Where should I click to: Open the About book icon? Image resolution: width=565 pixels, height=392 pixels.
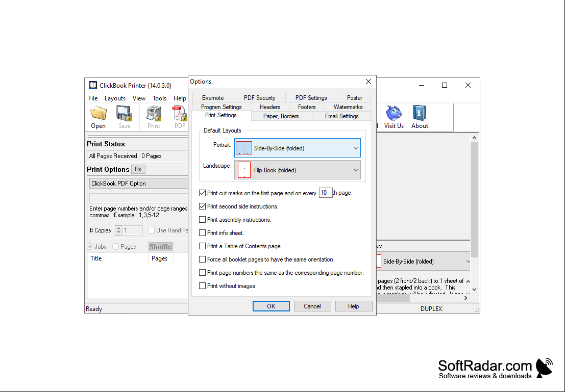[420, 113]
